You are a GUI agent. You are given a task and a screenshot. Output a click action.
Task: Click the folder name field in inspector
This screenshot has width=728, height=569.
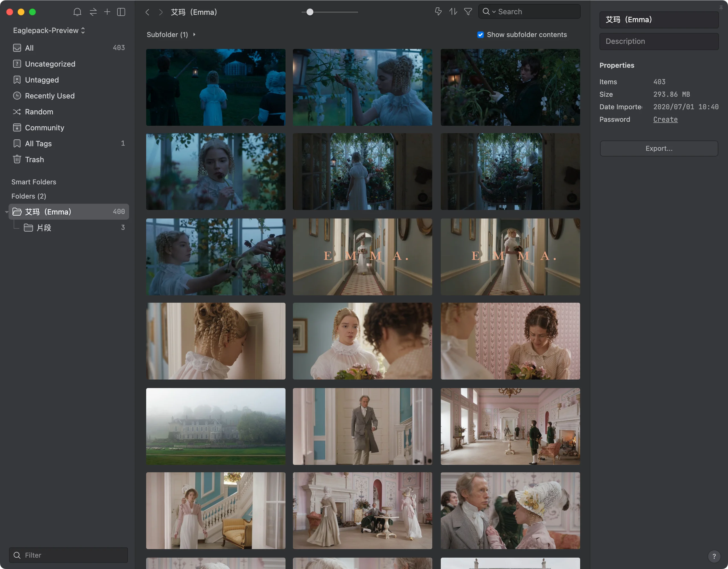659,20
